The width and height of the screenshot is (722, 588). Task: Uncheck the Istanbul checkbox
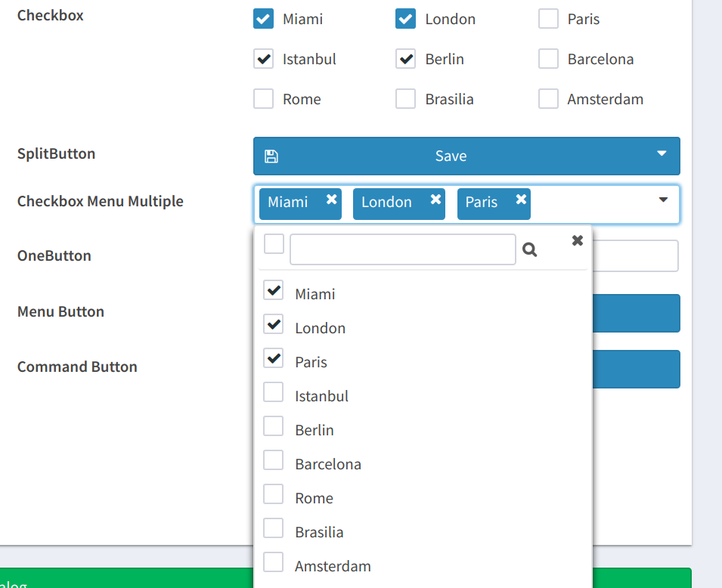point(263,58)
